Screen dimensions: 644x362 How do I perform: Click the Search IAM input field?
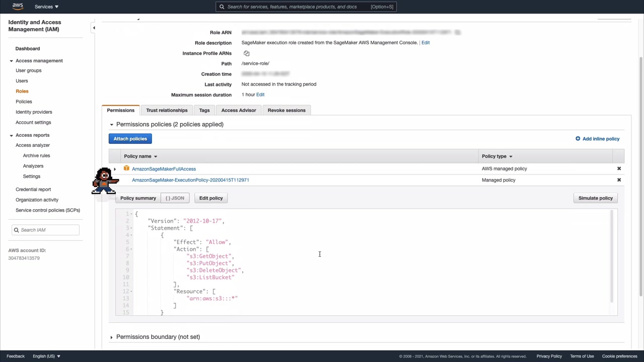tap(45, 230)
